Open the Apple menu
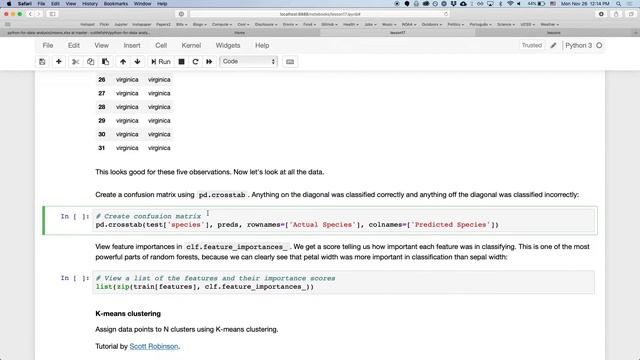Image resolution: width=640 pixels, height=360 pixels. [x=9, y=4]
